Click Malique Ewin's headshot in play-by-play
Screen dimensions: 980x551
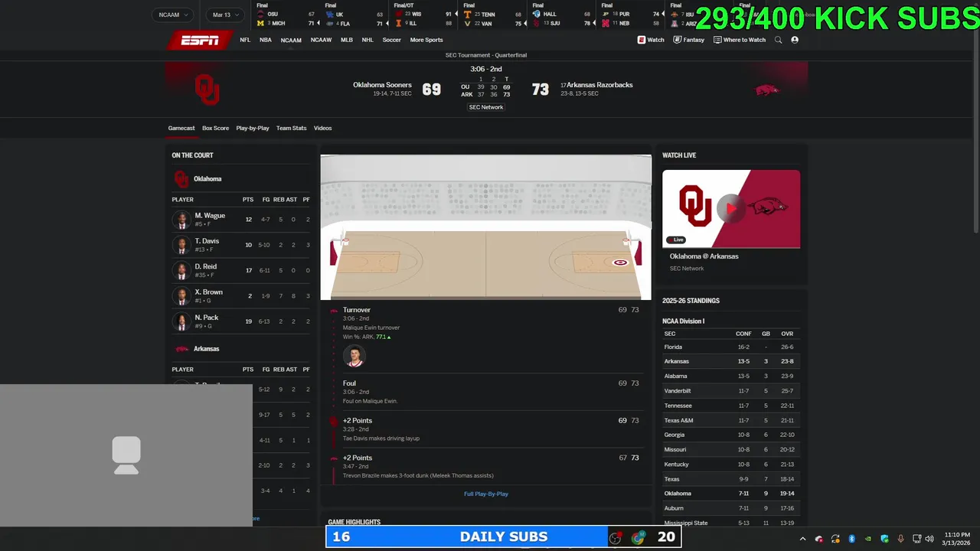tap(354, 356)
